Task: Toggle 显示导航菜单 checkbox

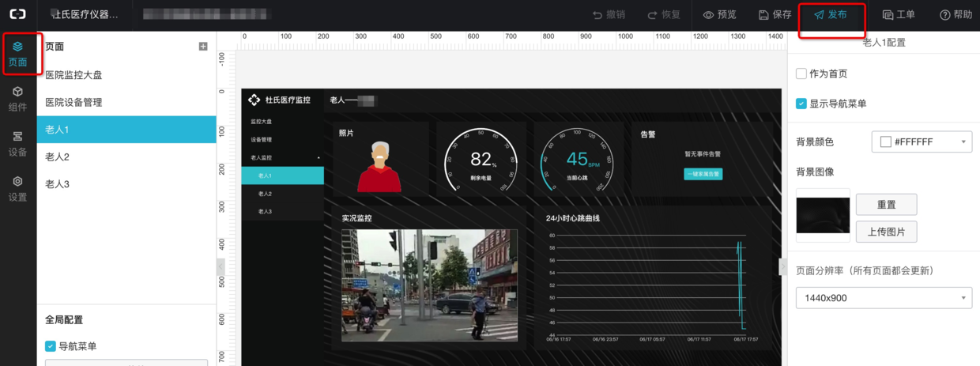Action: pos(801,104)
